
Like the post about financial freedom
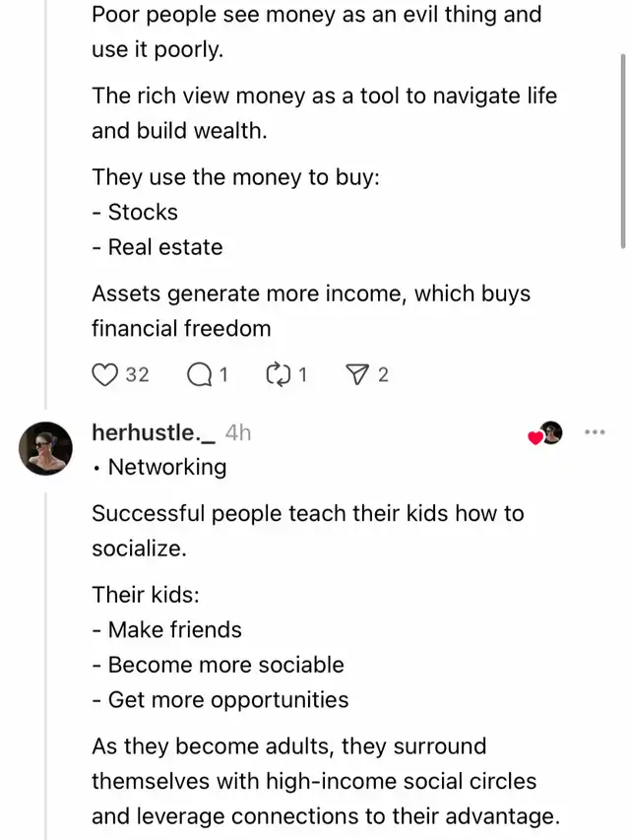coord(104,374)
